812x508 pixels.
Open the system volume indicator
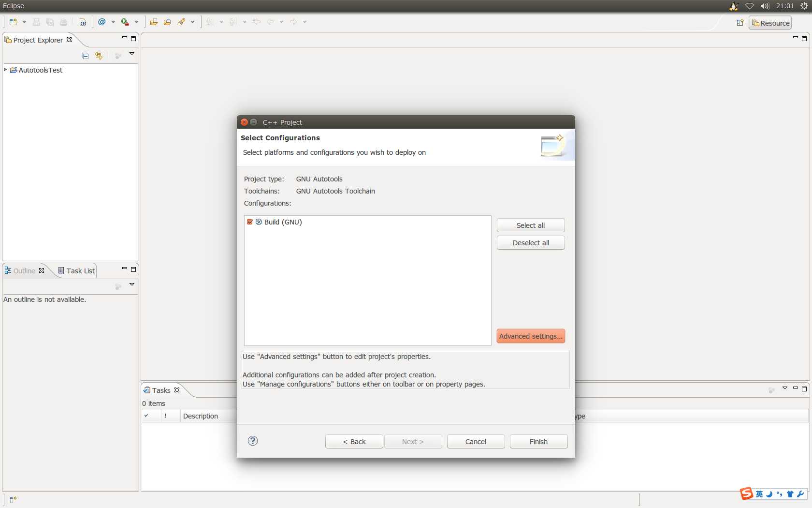pyautogui.click(x=765, y=6)
